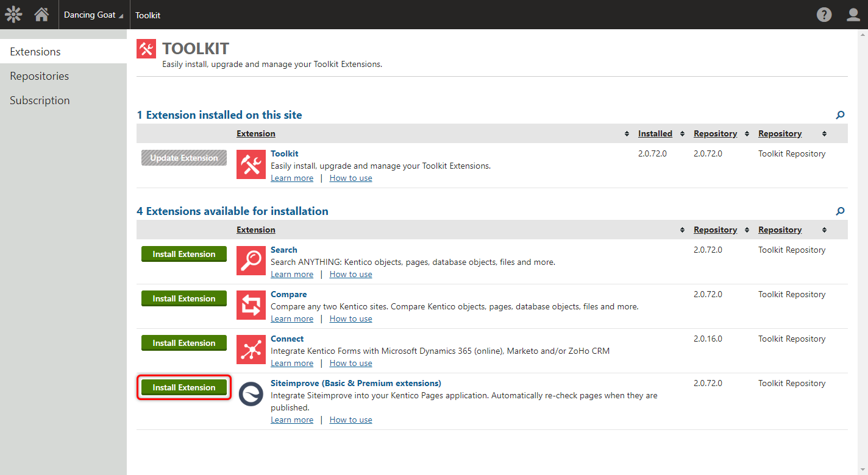The width and height of the screenshot is (868, 475).
Task: Click the Toolkit breadcrumb in top bar
Action: (x=148, y=15)
